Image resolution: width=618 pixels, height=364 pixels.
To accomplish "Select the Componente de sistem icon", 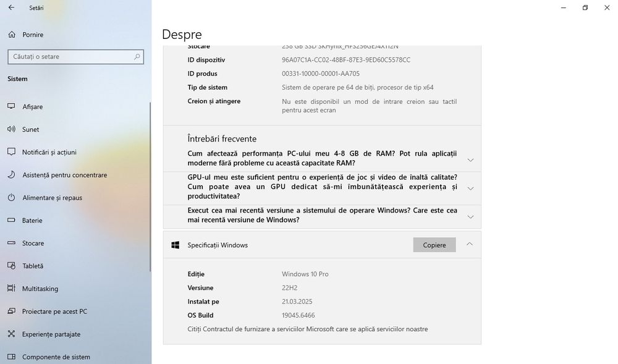I will (11, 357).
